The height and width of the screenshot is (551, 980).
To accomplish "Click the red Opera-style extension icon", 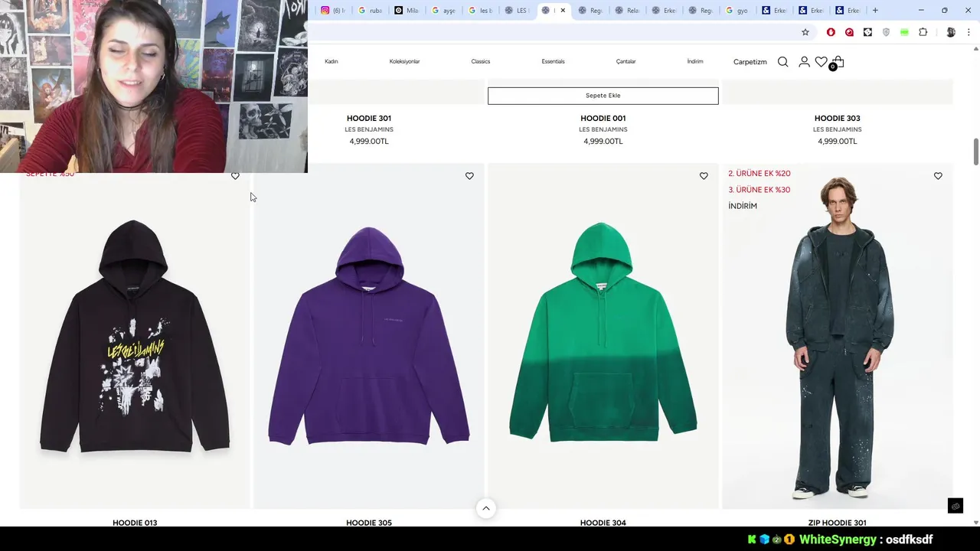I will [831, 32].
